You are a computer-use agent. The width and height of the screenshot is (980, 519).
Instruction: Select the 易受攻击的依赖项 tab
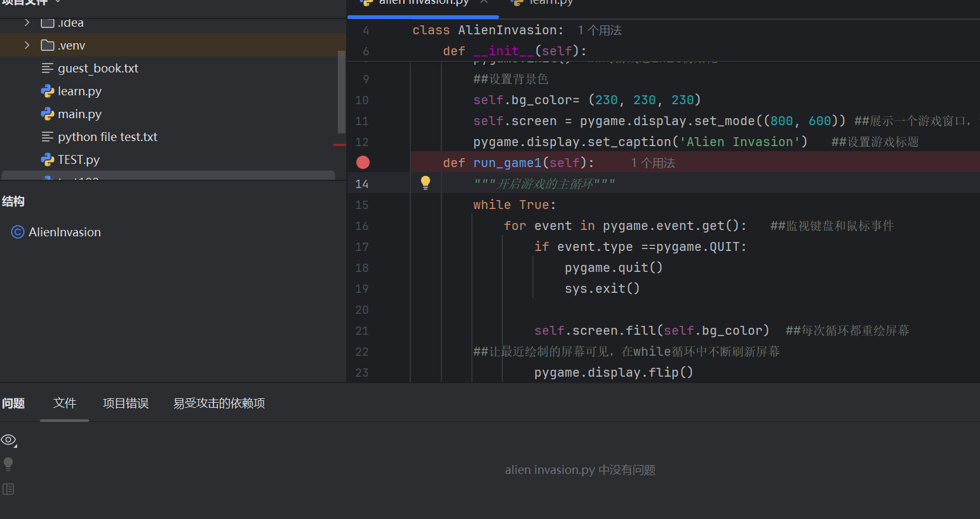pos(218,403)
